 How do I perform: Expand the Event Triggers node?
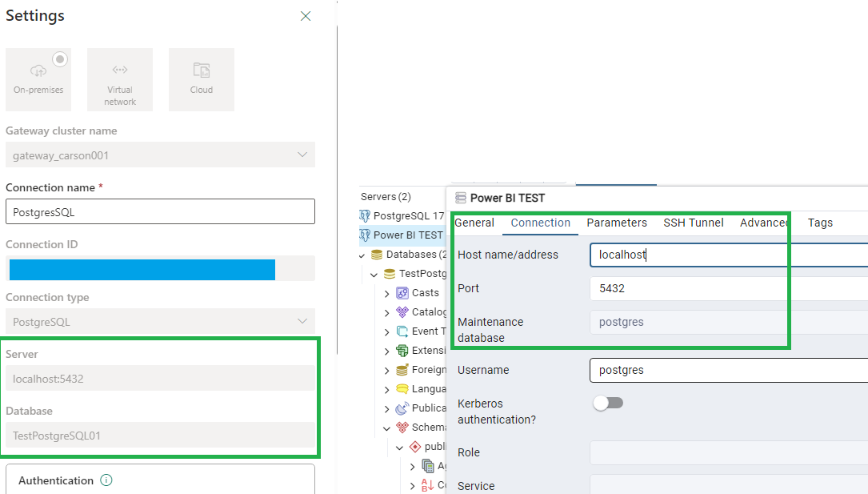(387, 331)
